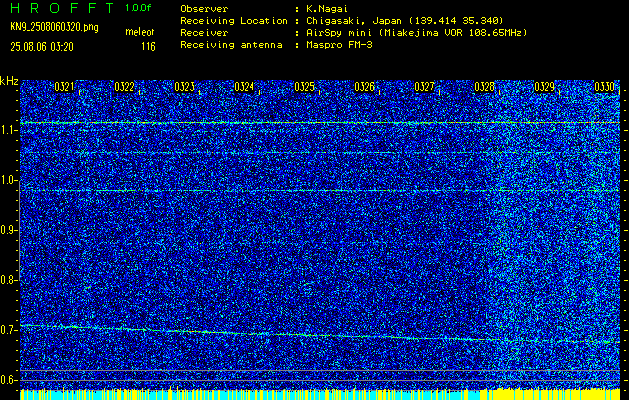Screen dimensions: 629x400
Task: Click the Maspro FM-3 antenna value
Action: tap(339, 45)
